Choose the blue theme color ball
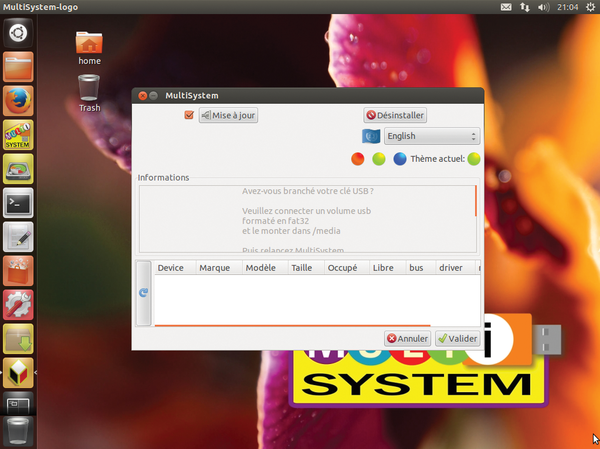Image resolution: width=600 pixels, height=449 pixels. [400, 159]
